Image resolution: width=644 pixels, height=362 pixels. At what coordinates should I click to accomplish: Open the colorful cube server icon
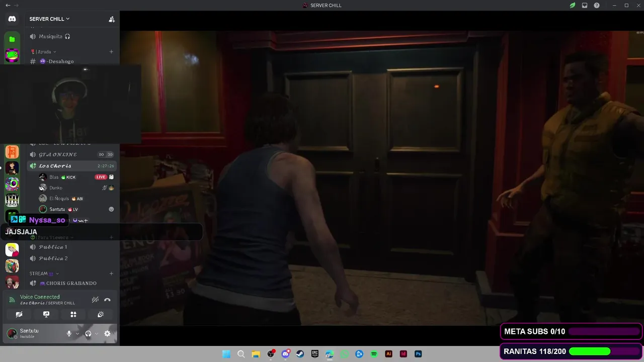pyautogui.click(x=12, y=265)
